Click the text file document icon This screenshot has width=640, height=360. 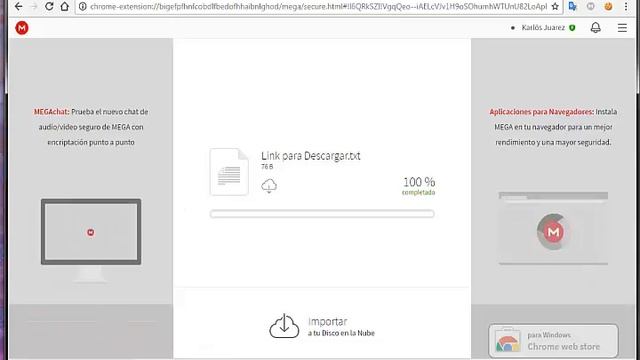229,172
